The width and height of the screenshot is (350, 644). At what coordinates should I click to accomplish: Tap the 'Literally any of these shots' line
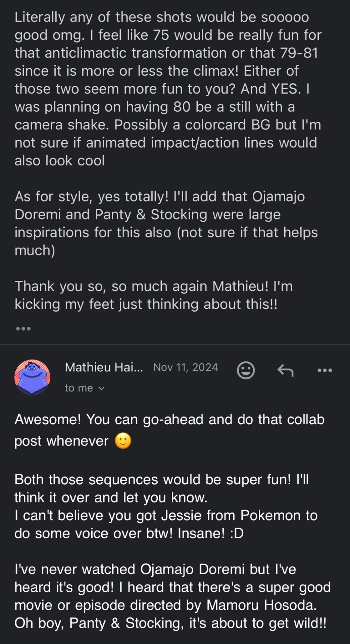161,17
